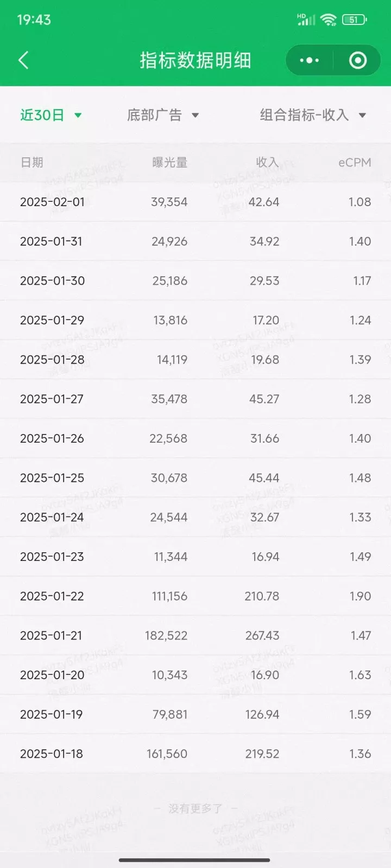Image resolution: width=391 pixels, height=868 pixels.
Task: Tap the 指标数据明细 page title
Action: (x=195, y=60)
